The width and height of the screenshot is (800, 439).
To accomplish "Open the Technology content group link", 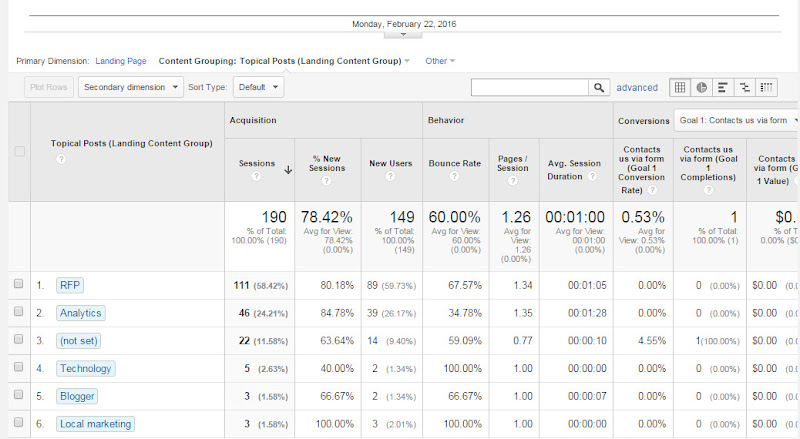I will 85,369.
